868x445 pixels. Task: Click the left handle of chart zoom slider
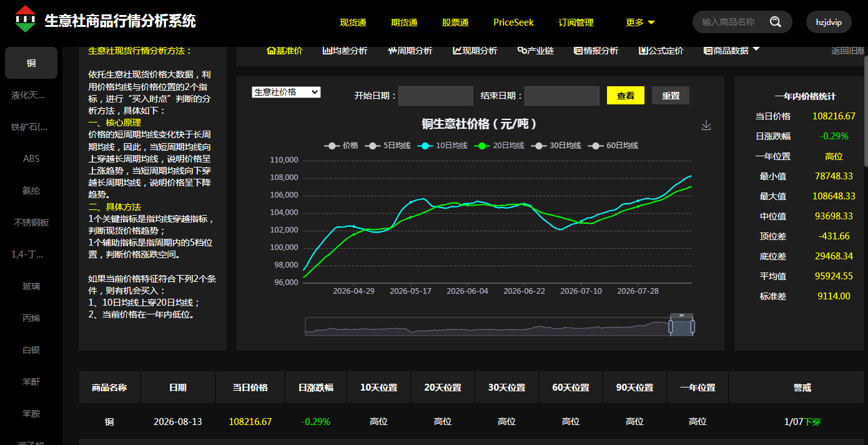671,327
